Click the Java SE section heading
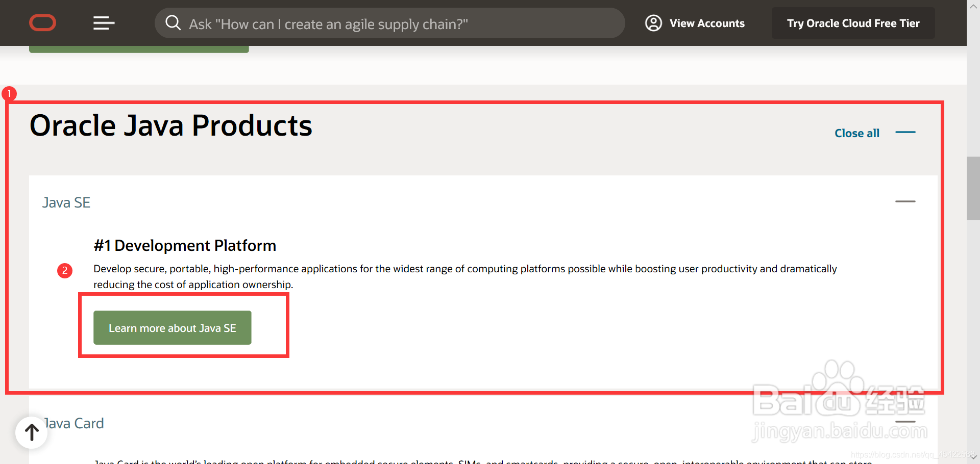Viewport: 980px width, 464px height. click(66, 202)
